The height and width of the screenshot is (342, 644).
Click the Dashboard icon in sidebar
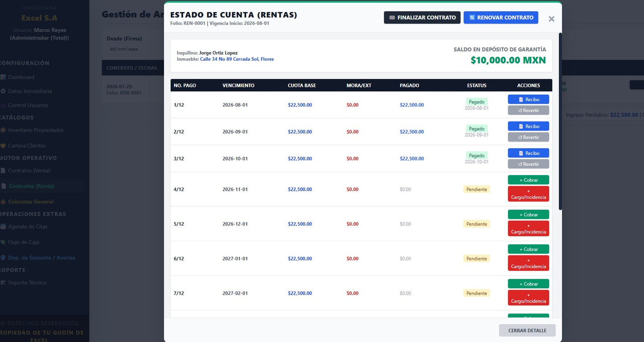3,77
